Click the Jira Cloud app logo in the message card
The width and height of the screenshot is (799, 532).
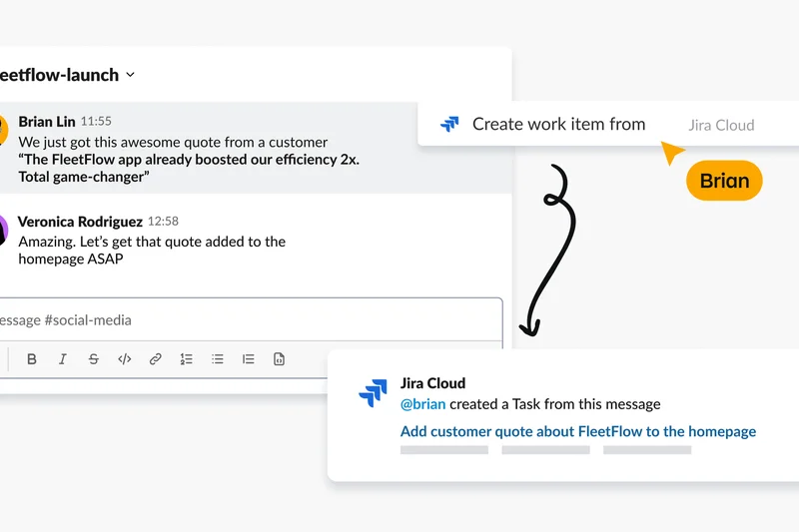tap(373, 392)
